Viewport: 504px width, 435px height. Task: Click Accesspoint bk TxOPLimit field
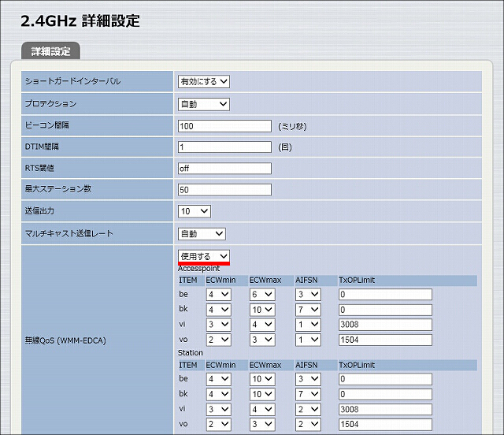coord(385,310)
